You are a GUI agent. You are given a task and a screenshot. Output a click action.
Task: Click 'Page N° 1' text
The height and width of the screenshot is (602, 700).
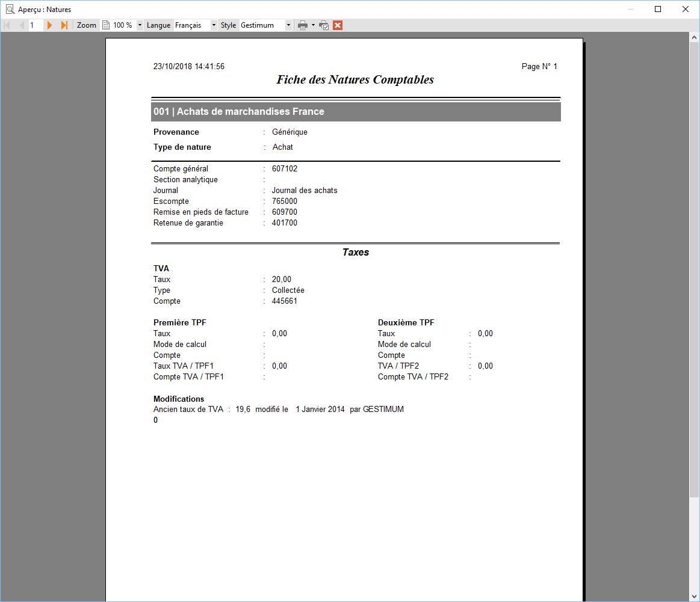(539, 66)
